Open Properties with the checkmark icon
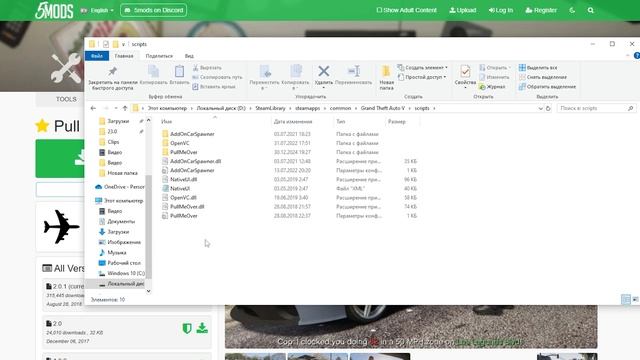Viewport: 640px width, 360px height. [x=465, y=72]
